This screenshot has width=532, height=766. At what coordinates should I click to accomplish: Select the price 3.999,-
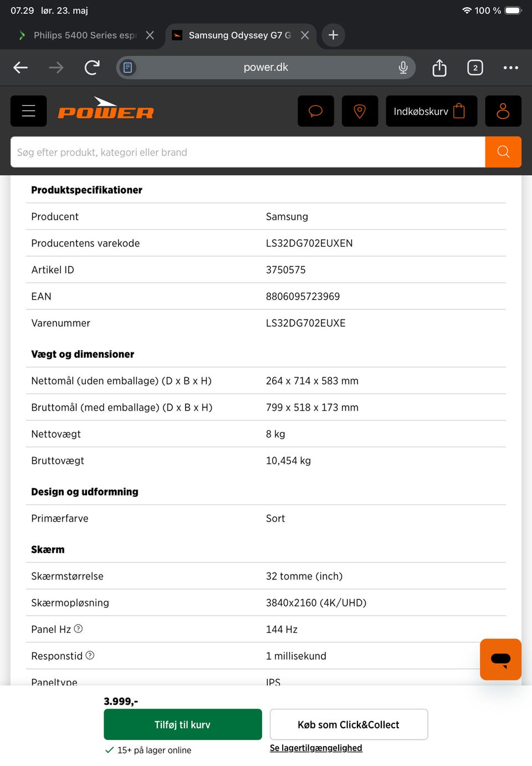coord(121,701)
